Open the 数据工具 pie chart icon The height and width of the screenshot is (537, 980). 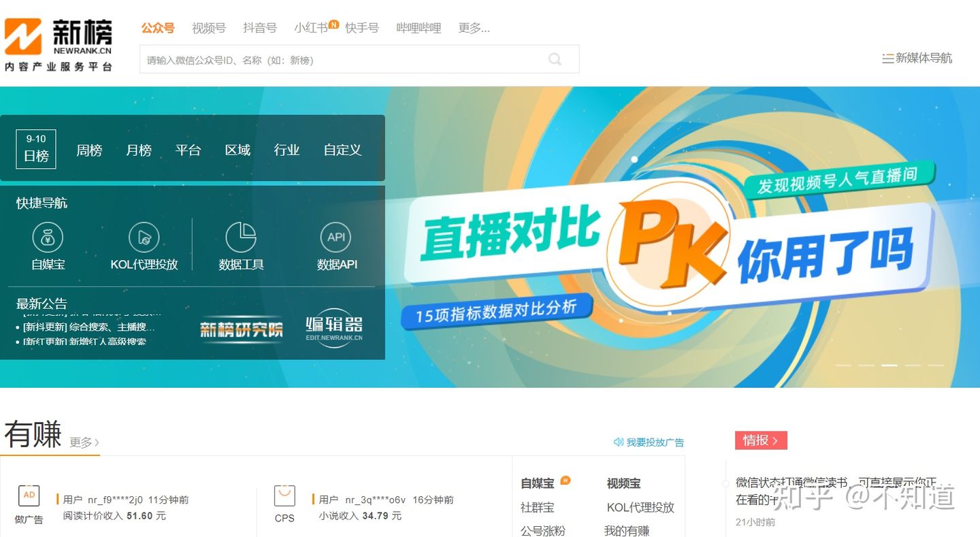tap(241, 238)
